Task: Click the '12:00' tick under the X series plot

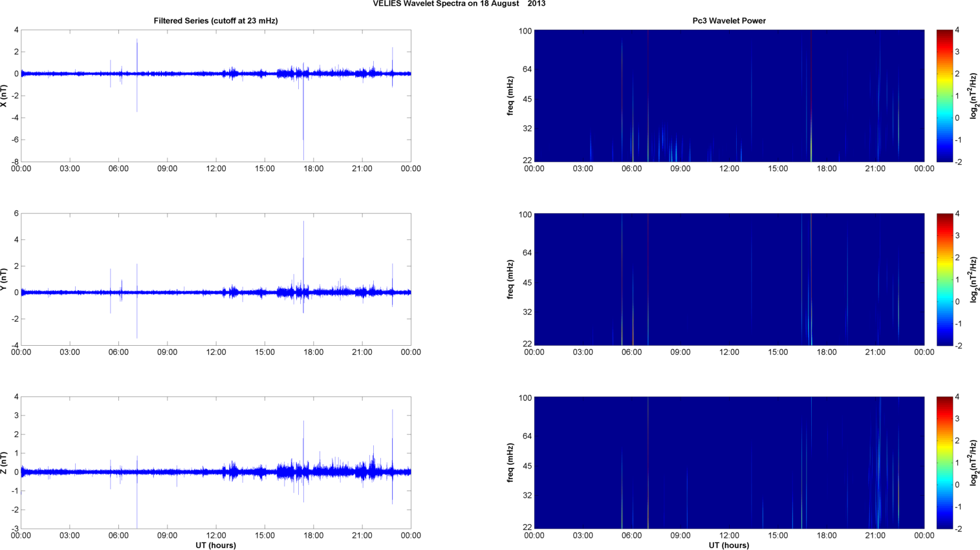Action: (x=216, y=169)
